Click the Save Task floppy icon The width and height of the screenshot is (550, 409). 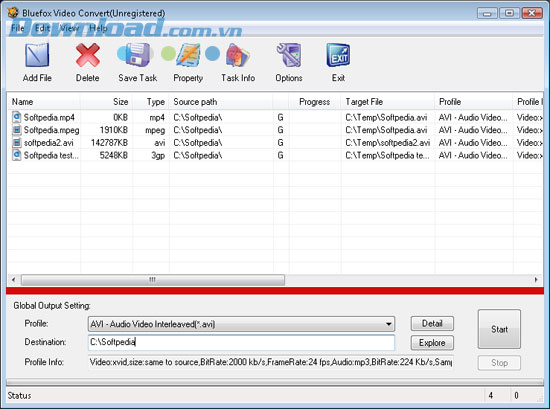[x=139, y=55]
